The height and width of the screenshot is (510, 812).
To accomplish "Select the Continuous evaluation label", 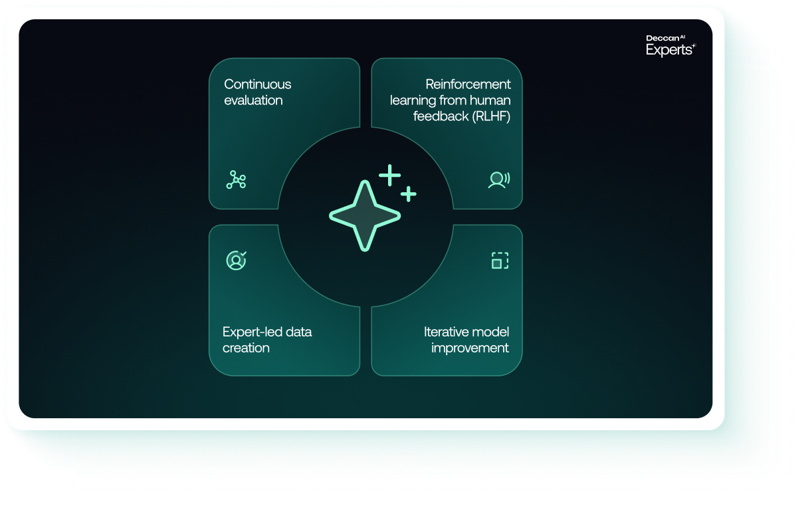I will tap(257, 92).
